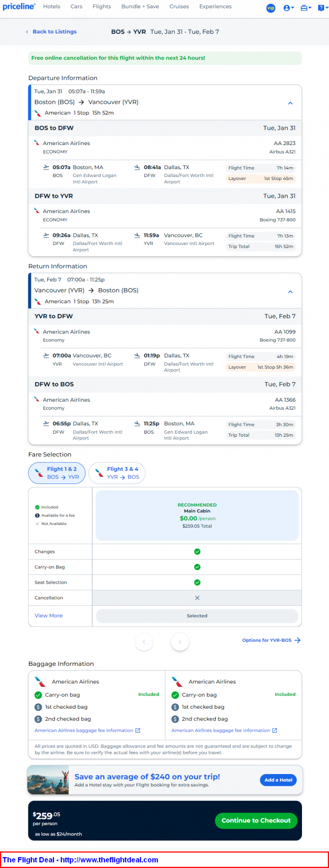
Task: Open right American Airlines baggage fee information link
Action: point(224,730)
